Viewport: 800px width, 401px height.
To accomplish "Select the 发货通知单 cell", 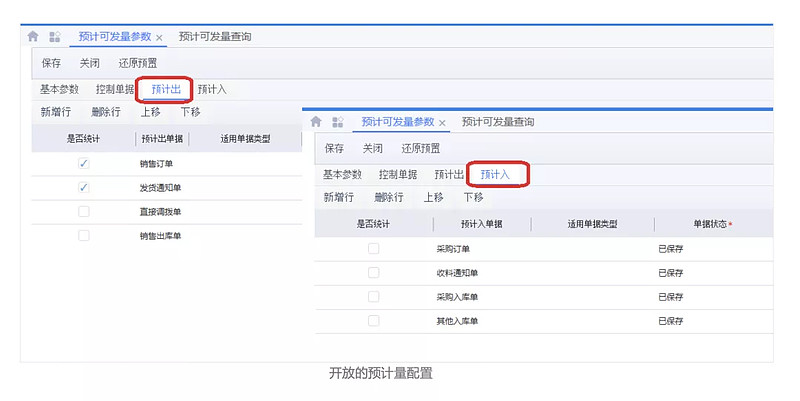I will [x=161, y=188].
